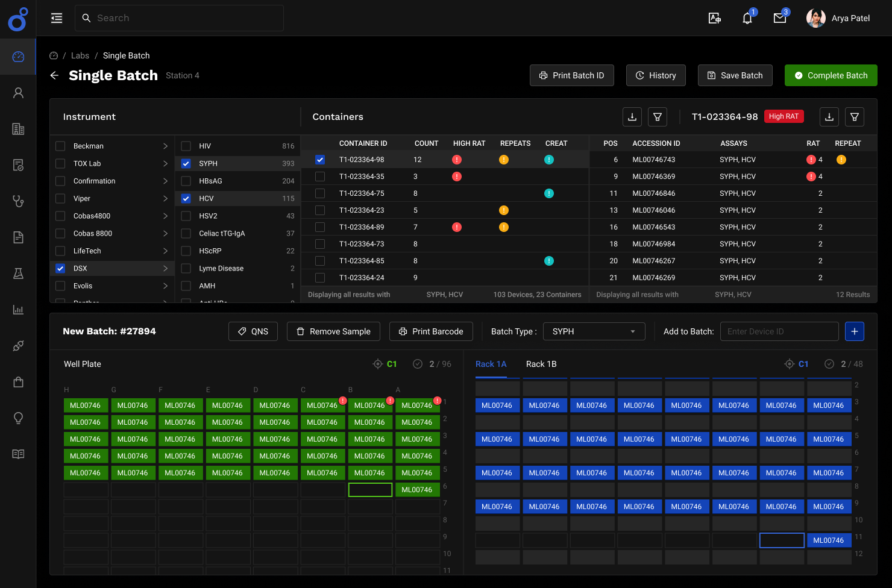Image resolution: width=892 pixels, height=588 pixels.
Task: Select container T1-023364-35 checkbox
Action: [x=320, y=177]
